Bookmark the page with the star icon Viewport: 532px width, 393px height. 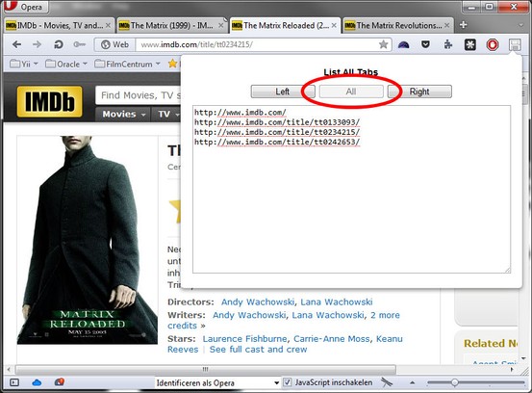pos(384,44)
